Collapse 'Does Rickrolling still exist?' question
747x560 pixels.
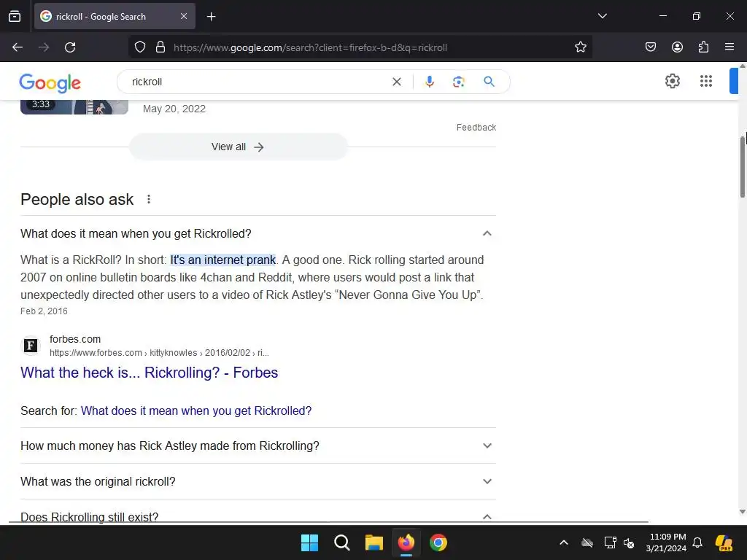(258, 517)
